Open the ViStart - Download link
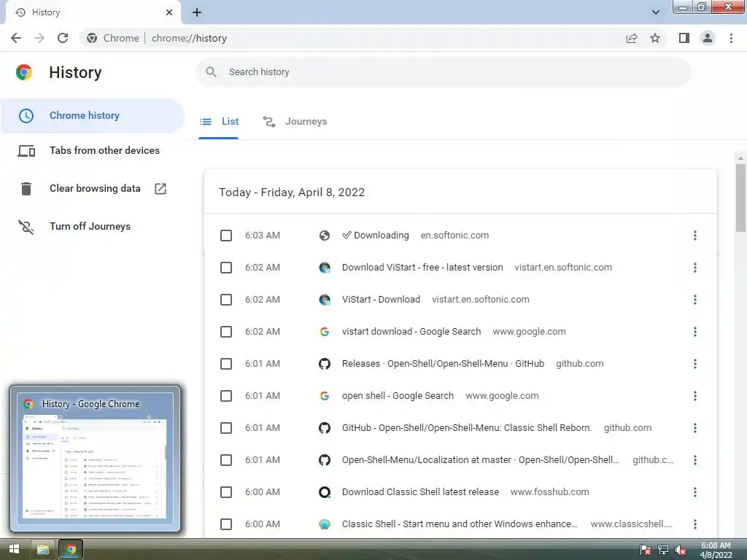 [381, 300]
